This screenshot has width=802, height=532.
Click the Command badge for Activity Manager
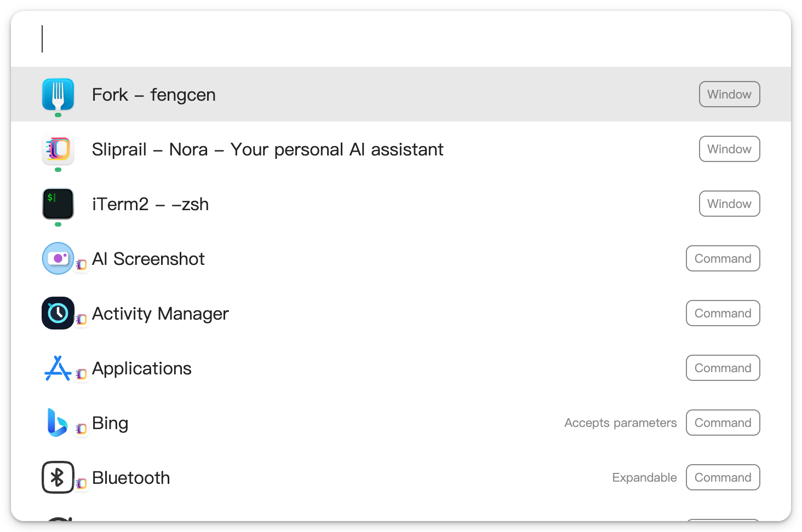(723, 313)
